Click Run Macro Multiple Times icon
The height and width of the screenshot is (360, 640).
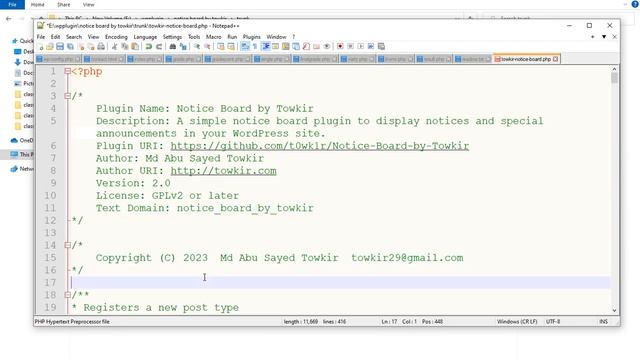pyautogui.click(x=371, y=47)
